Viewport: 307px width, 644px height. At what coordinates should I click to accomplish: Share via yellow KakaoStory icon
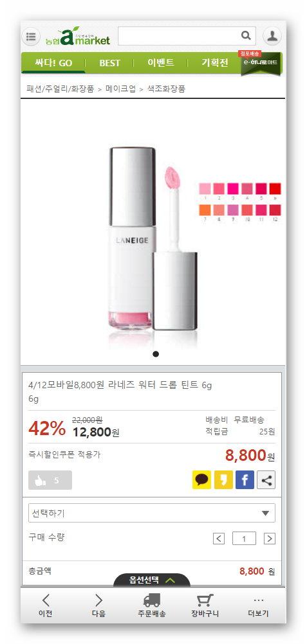click(223, 479)
